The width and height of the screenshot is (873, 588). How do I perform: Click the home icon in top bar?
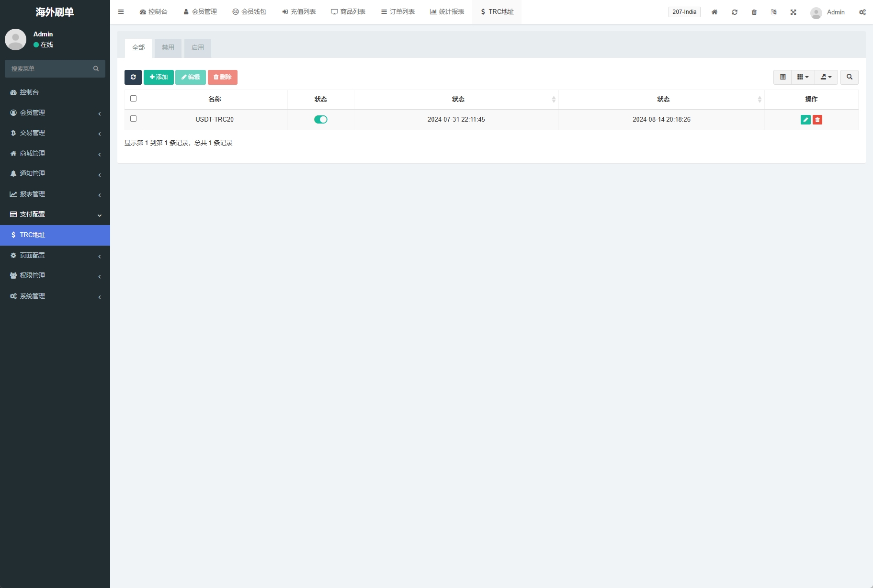pos(714,12)
